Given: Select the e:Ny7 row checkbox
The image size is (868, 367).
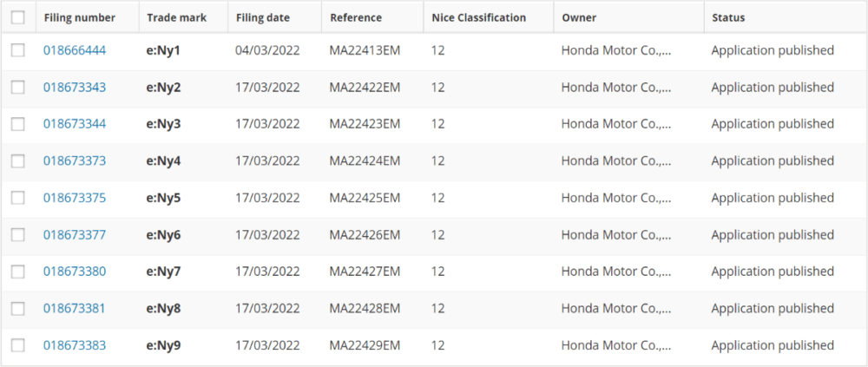Looking at the screenshot, I should (17, 272).
